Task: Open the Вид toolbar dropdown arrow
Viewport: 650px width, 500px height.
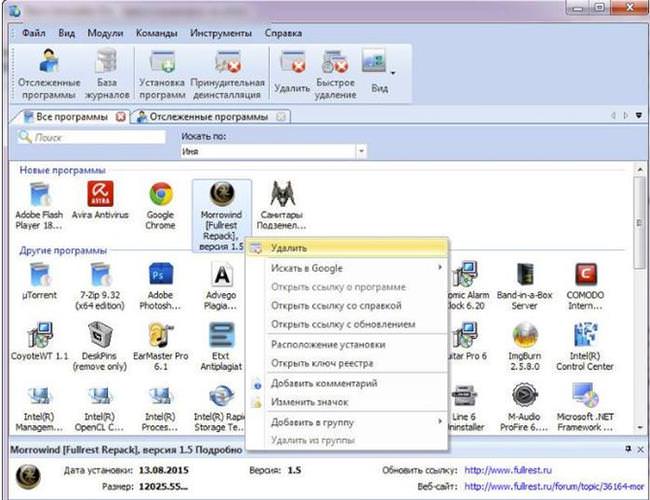Action: [x=393, y=73]
